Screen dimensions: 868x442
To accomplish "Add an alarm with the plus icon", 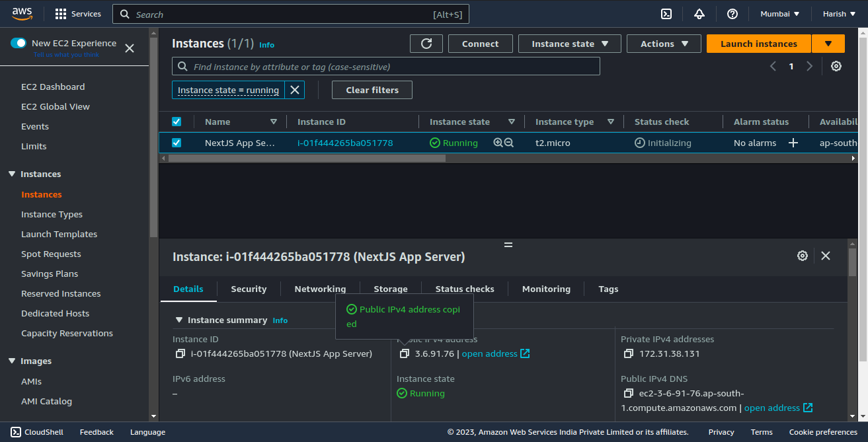I will tap(793, 143).
